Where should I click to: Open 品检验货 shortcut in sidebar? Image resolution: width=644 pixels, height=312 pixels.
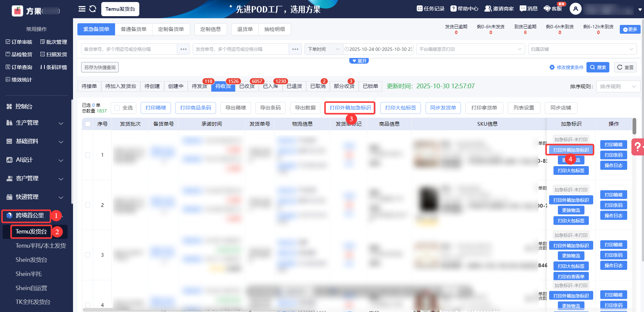(19, 54)
